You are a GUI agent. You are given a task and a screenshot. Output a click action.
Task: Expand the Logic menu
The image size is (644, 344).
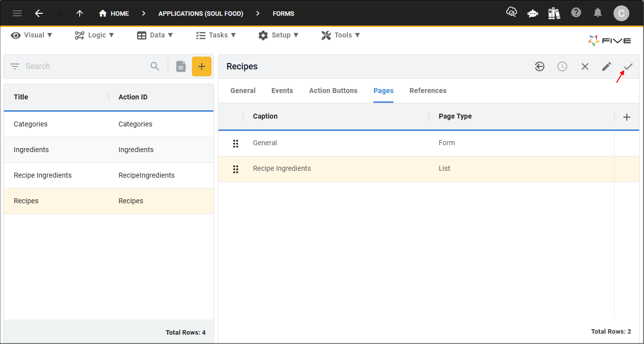[x=94, y=35]
